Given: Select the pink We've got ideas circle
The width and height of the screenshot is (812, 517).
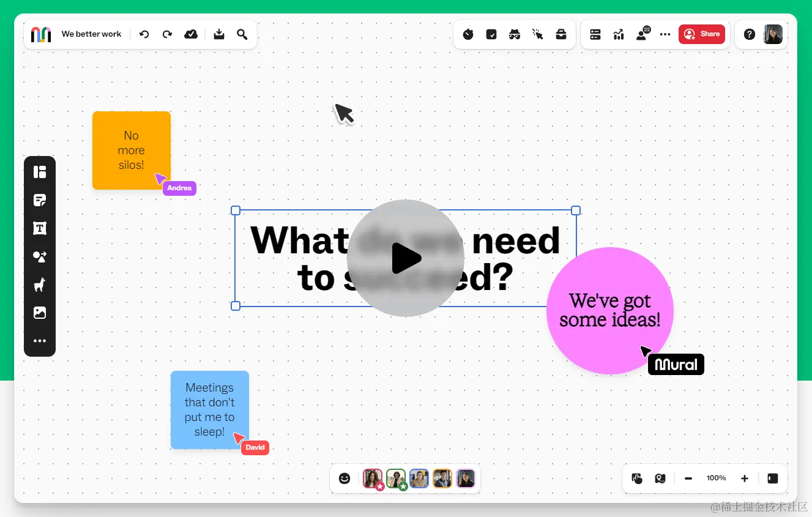Looking at the screenshot, I should (x=610, y=311).
